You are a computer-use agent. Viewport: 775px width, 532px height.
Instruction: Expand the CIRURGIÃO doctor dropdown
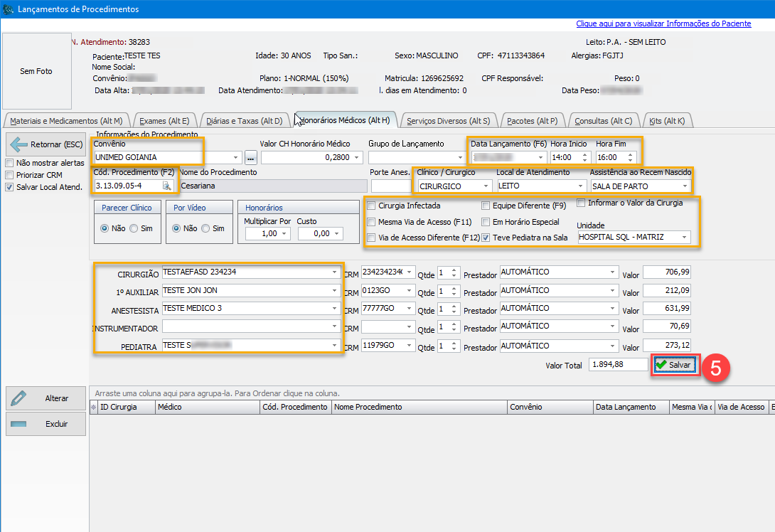(x=335, y=272)
